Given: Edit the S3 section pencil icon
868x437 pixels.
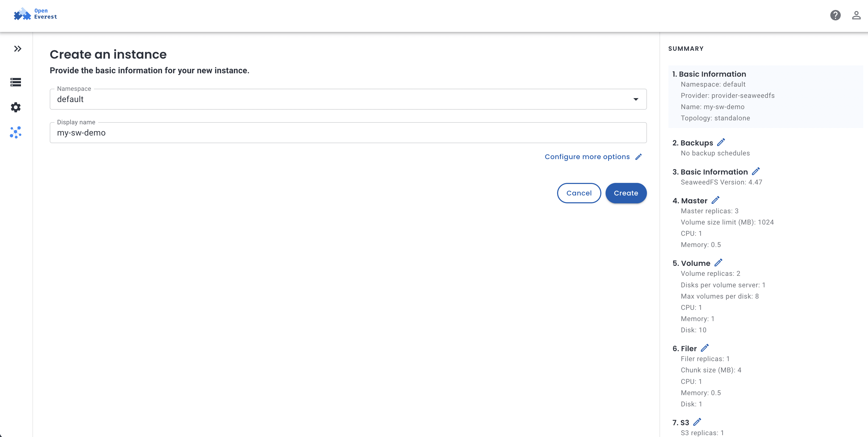Looking at the screenshot, I should tap(697, 422).
